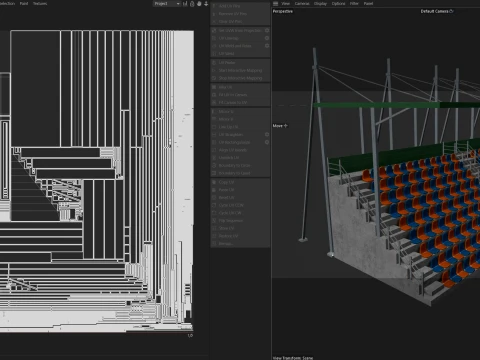The width and height of the screenshot is (480, 360).
Task: Click the UV Weld command
Action: tap(240, 53)
